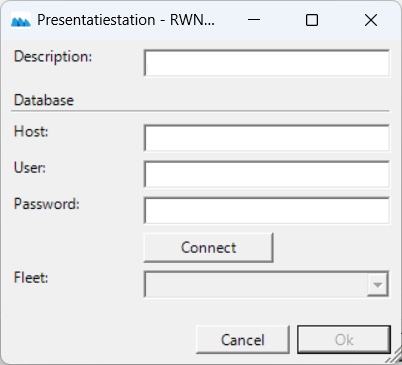Screen dimensions: 402x365
Task: Click the window title 'Presentatiestation - RWN...'
Action: click(x=126, y=20)
